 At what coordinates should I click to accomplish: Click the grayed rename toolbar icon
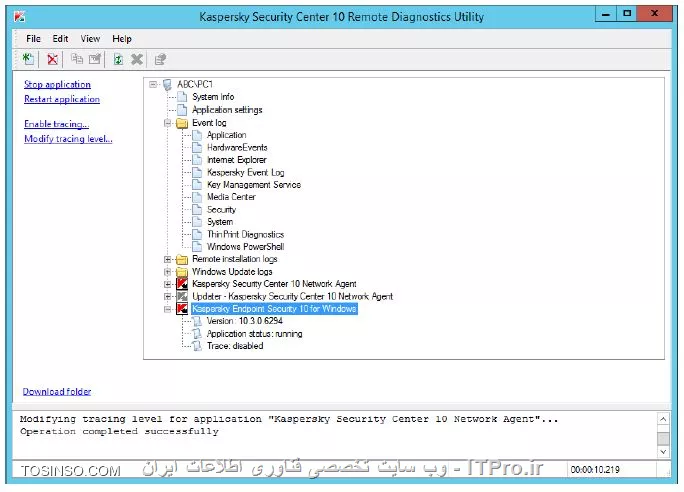coord(95,59)
